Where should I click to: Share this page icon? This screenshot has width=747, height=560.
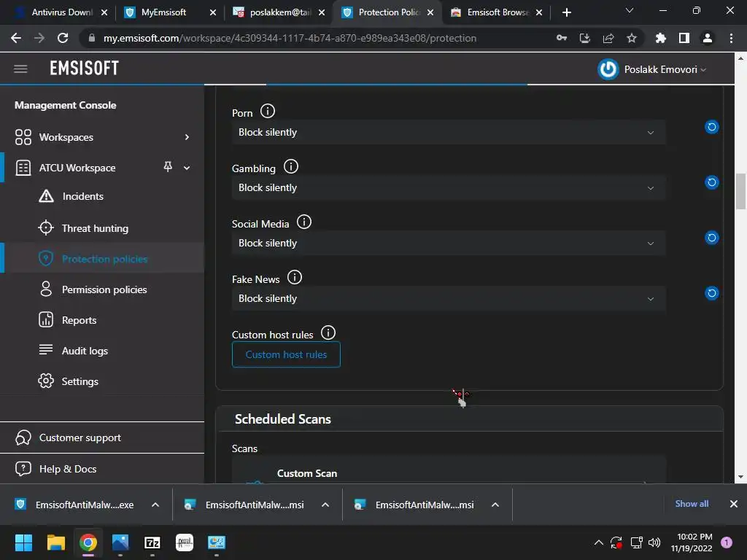608,38
